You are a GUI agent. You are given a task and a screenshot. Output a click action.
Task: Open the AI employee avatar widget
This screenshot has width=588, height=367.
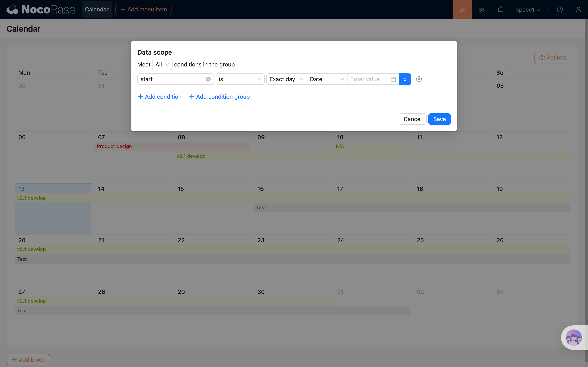tap(574, 337)
